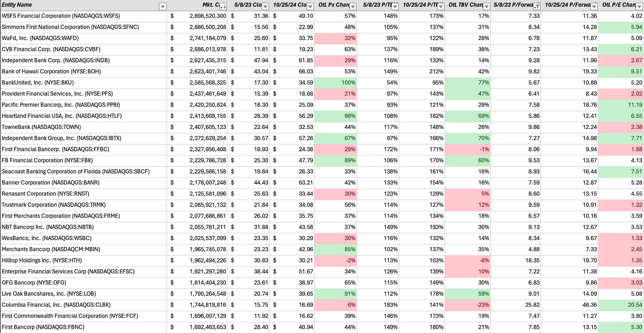The image size is (644, 333).
Task: Select the Simmons First National Corporation cell
Action: (x=84, y=27)
